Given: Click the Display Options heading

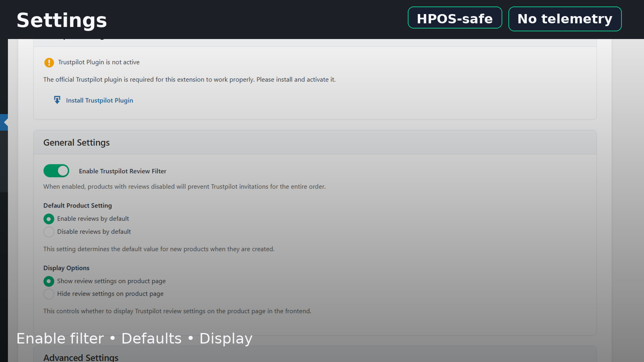Looking at the screenshot, I should click(66, 268).
